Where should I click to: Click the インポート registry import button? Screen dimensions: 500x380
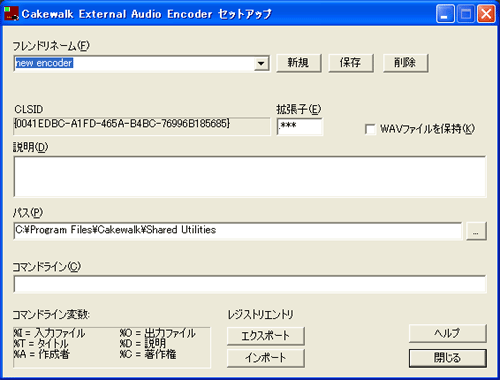click(x=266, y=358)
